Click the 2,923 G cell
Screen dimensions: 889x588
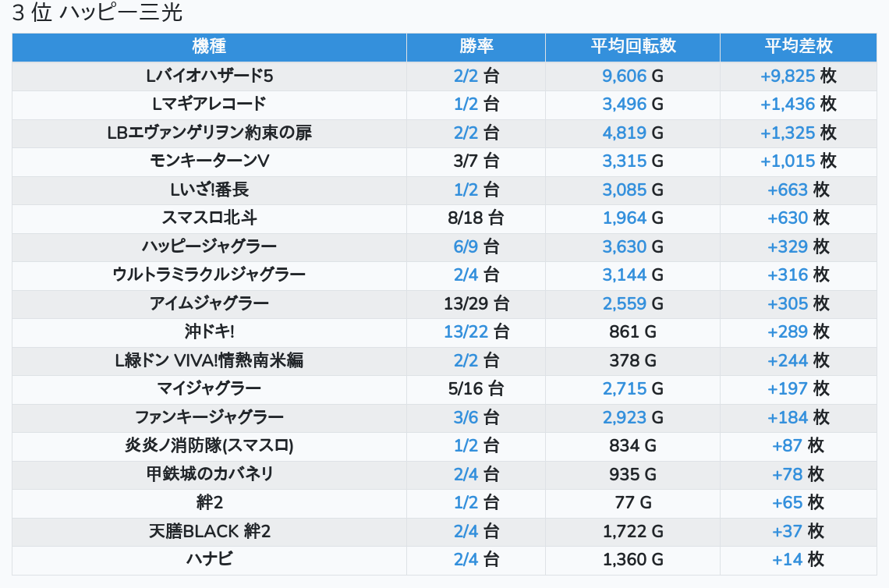coord(632,418)
